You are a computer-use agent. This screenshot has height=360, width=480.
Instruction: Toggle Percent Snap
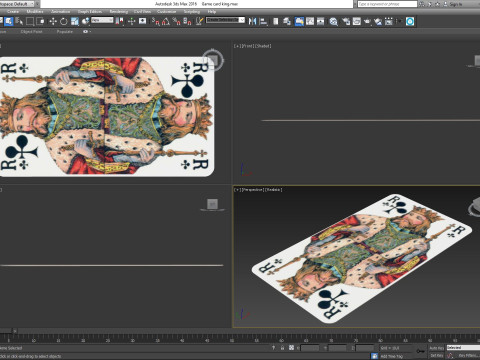pyautogui.click(x=176, y=21)
